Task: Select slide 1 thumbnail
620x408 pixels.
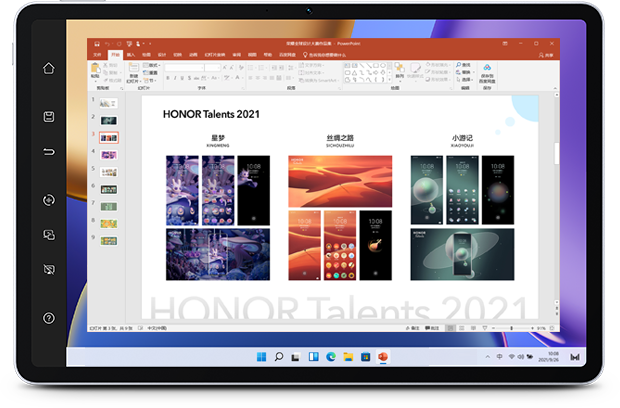Action: coord(108,103)
